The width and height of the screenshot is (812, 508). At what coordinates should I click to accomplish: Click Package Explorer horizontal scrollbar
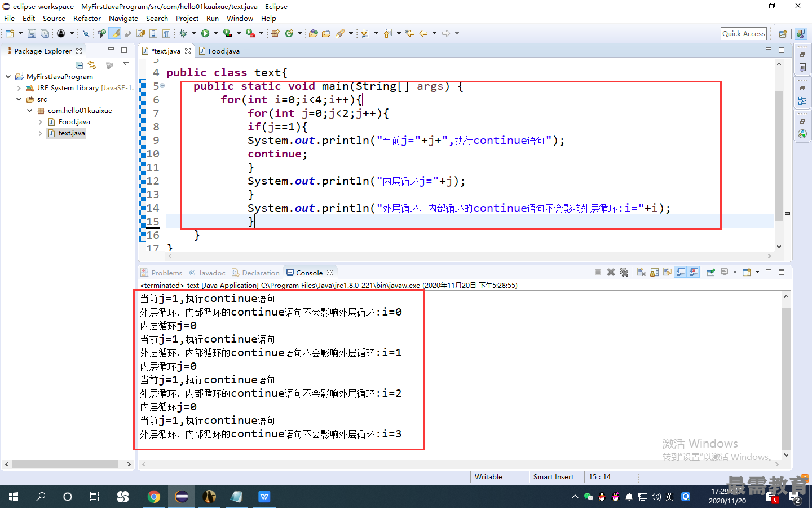pyautogui.click(x=65, y=464)
